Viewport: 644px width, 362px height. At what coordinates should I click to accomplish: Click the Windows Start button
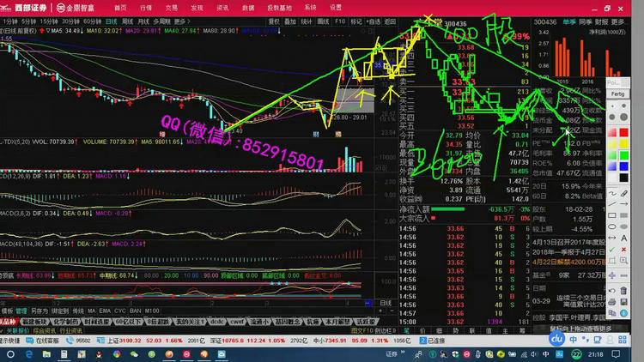tap(10, 352)
